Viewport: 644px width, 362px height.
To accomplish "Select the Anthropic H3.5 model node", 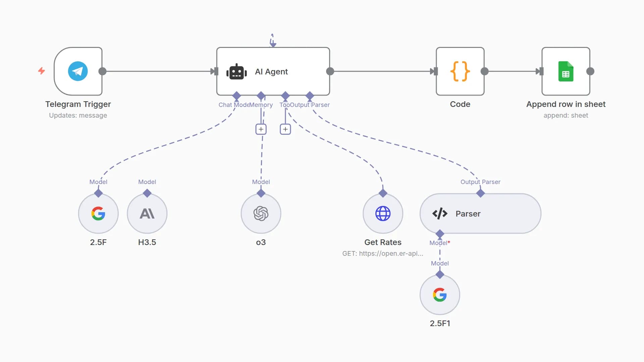I will [147, 214].
